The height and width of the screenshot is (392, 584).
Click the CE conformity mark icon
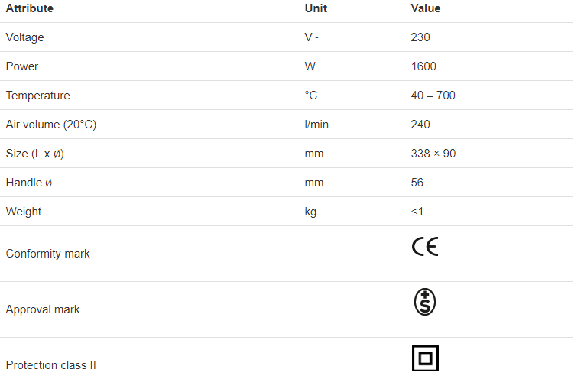425,247
